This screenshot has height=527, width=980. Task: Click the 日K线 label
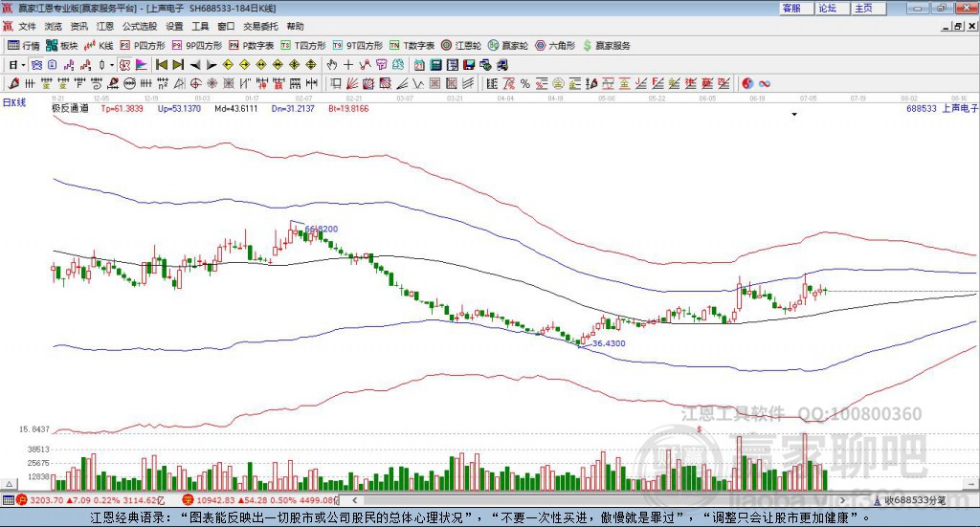coord(14,102)
